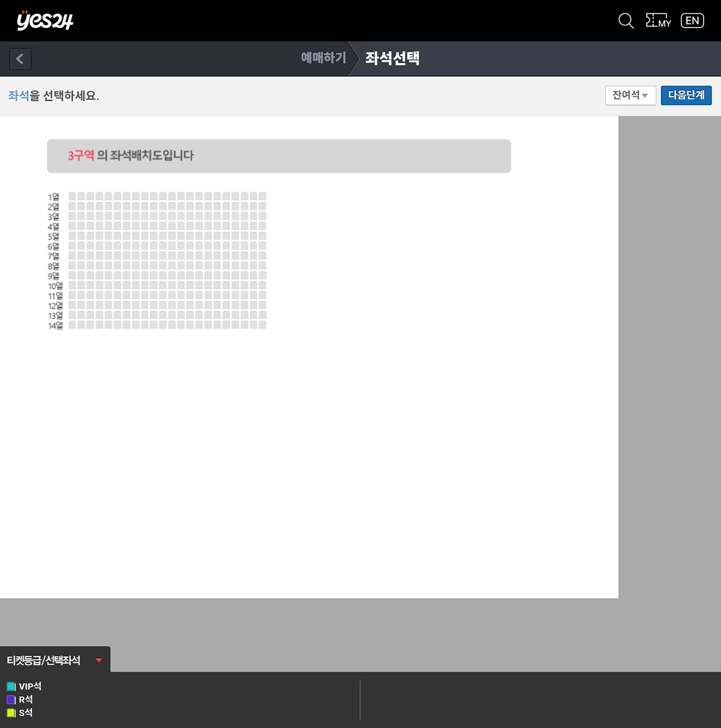Click the 3구역 seating chart banner

tap(279, 156)
